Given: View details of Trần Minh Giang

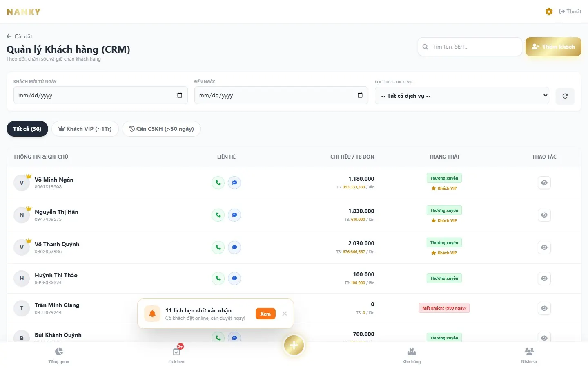Looking at the screenshot, I should tap(544, 308).
